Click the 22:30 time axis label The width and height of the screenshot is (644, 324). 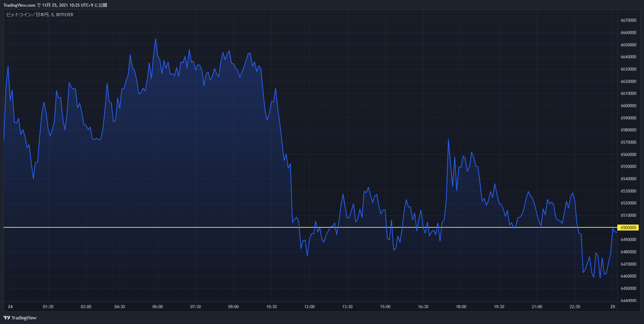point(575,307)
